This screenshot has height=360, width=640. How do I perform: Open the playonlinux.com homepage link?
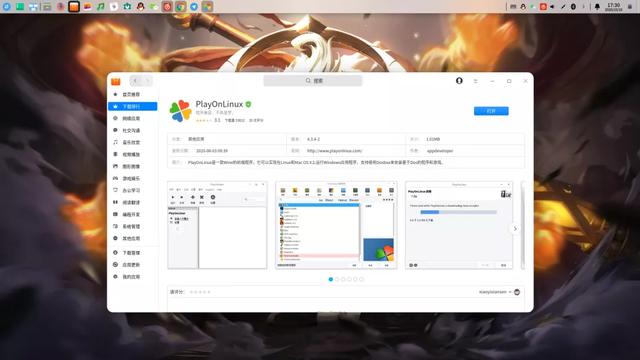coord(334,151)
